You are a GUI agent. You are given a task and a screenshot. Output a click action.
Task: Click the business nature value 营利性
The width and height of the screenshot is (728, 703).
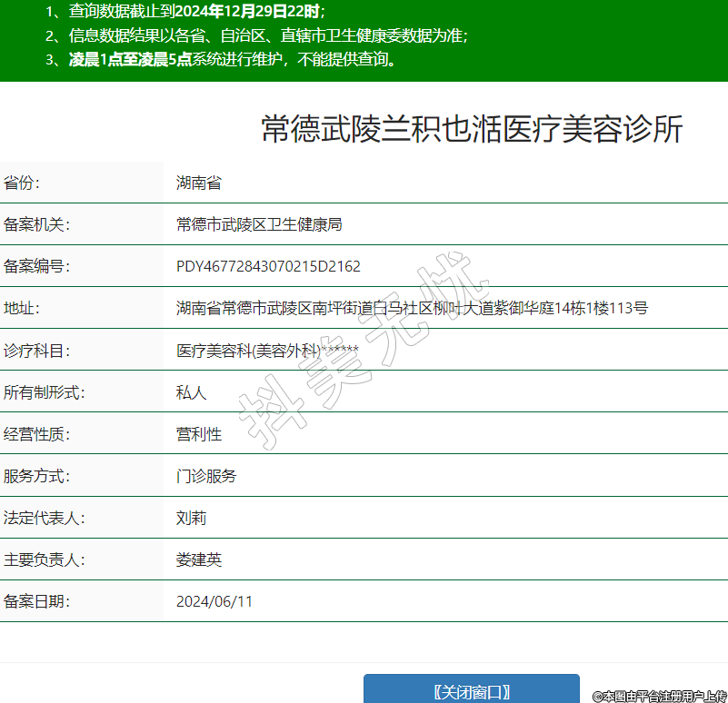198,434
